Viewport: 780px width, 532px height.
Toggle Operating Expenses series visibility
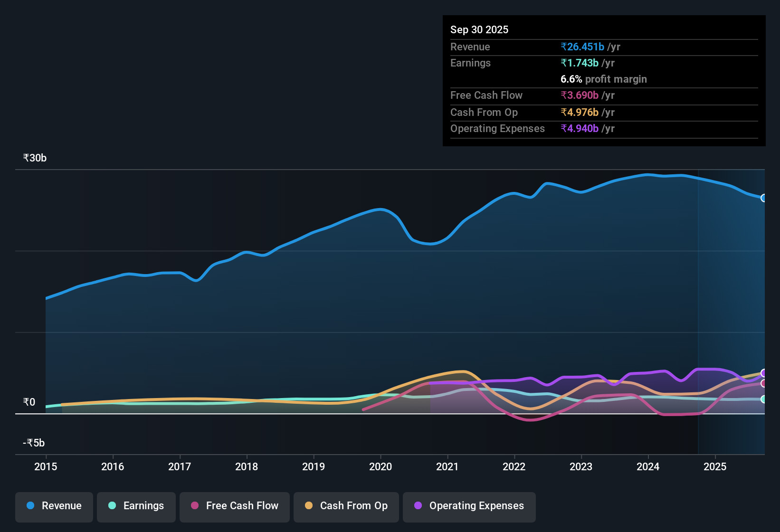pos(469,506)
